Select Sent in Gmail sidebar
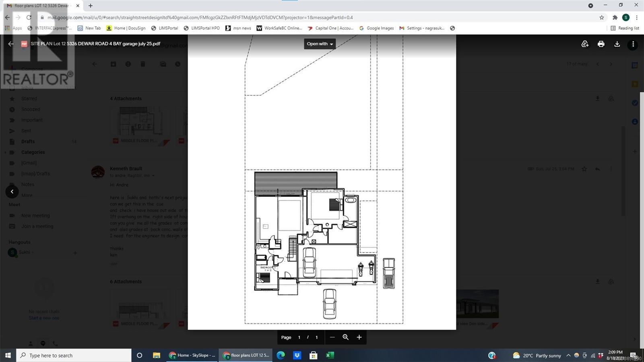 [26, 131]
